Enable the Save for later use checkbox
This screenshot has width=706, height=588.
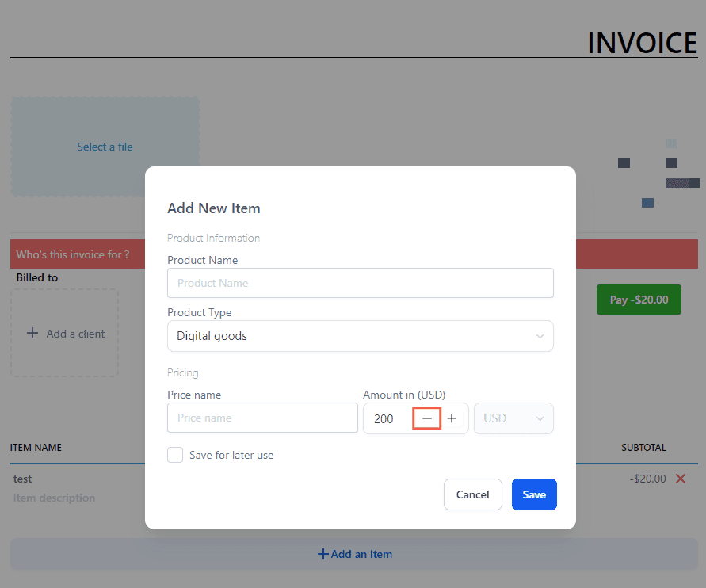[175, 455]
